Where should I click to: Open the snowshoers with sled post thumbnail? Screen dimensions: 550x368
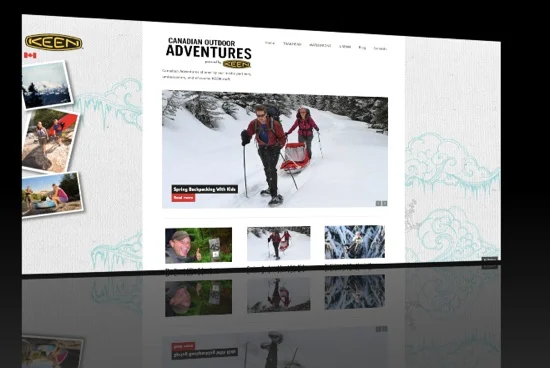pos(279,243)
